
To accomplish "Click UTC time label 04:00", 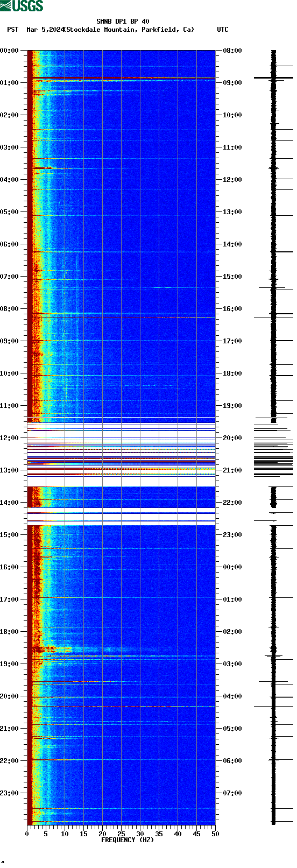I will tap(232, 696).
